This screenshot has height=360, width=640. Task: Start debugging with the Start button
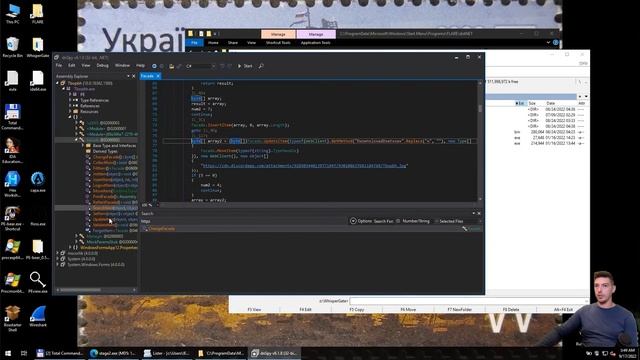245,66
